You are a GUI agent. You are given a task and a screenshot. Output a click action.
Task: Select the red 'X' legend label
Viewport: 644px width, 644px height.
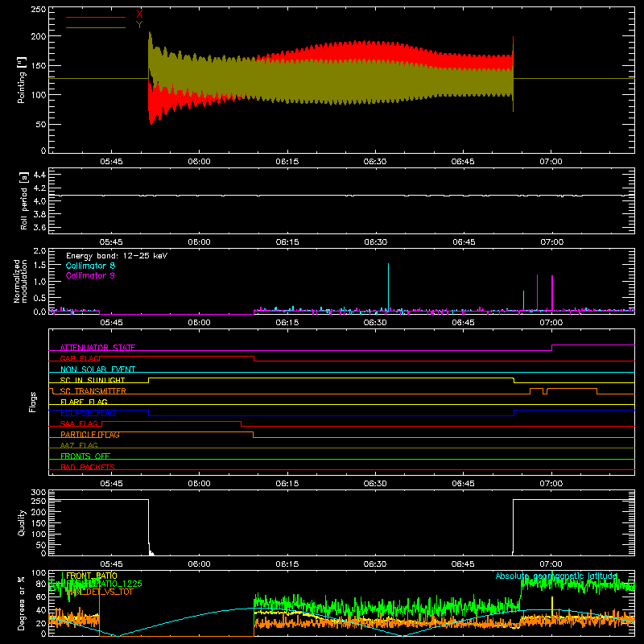pos(139,14)
